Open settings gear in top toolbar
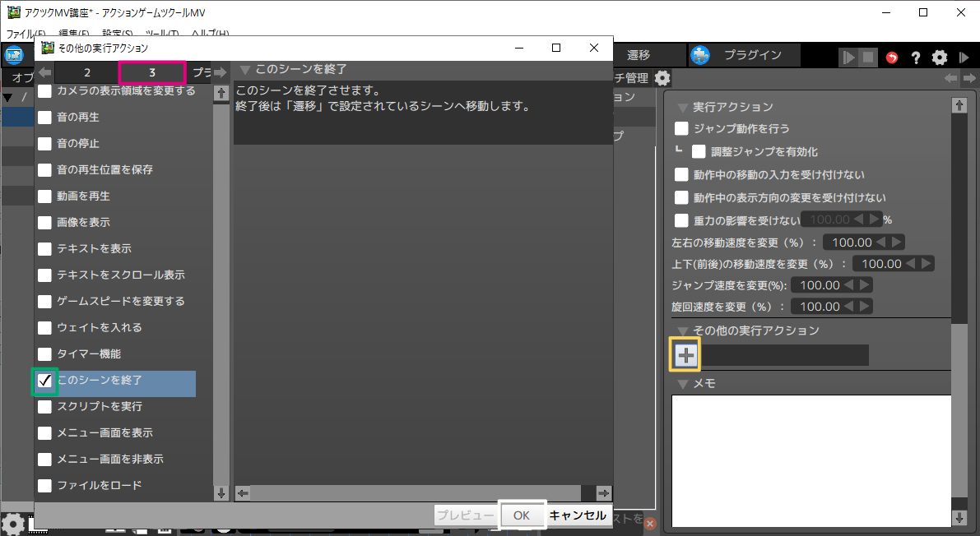 [939, 58]
